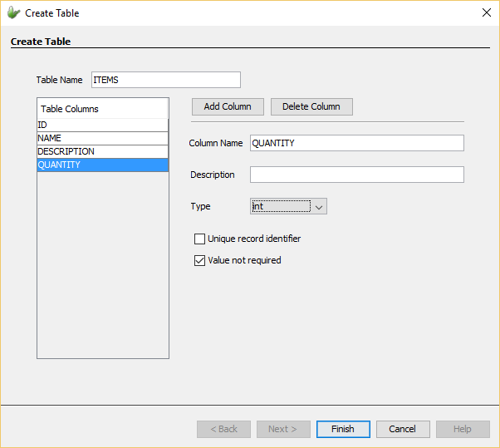Click the Table Columns list header

coord(102,109)
